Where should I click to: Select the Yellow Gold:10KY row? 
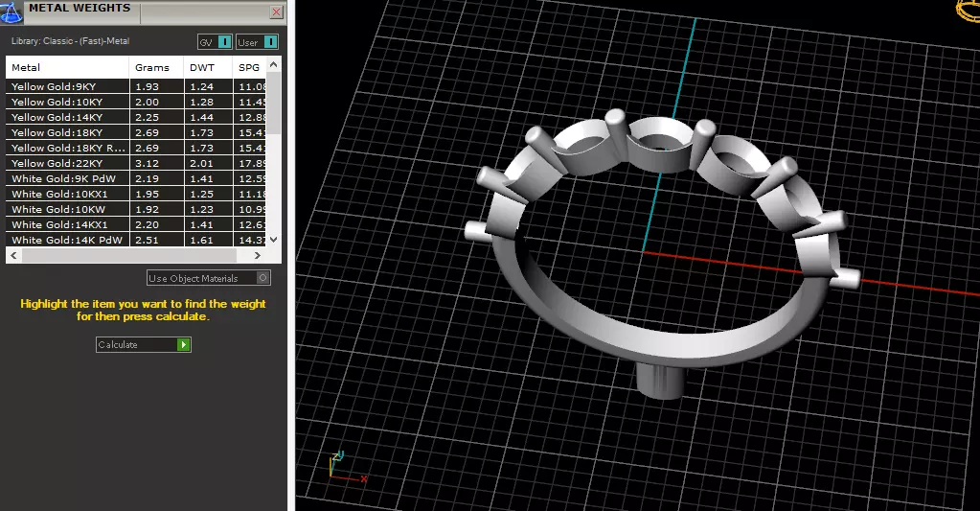pyautogui.click(x=136, y=102)
